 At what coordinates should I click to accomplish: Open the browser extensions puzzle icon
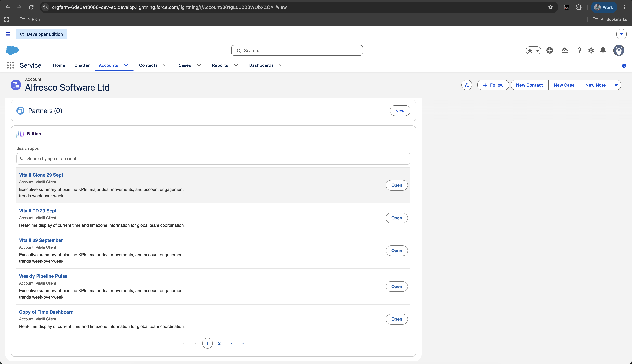[x=579, y=7]
